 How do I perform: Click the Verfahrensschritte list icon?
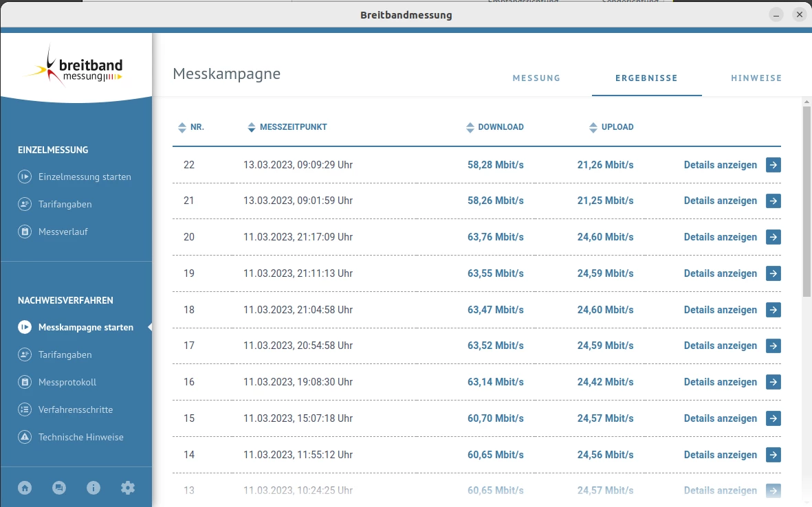[x=25, y=409]
